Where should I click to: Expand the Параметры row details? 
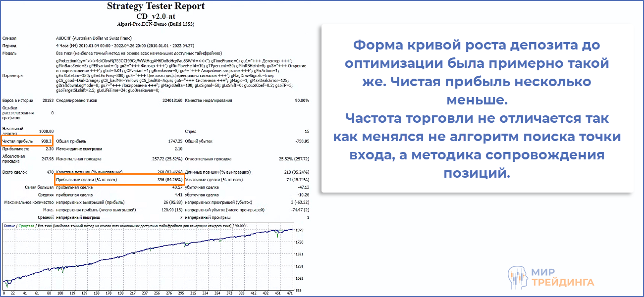tap(12, 76)
